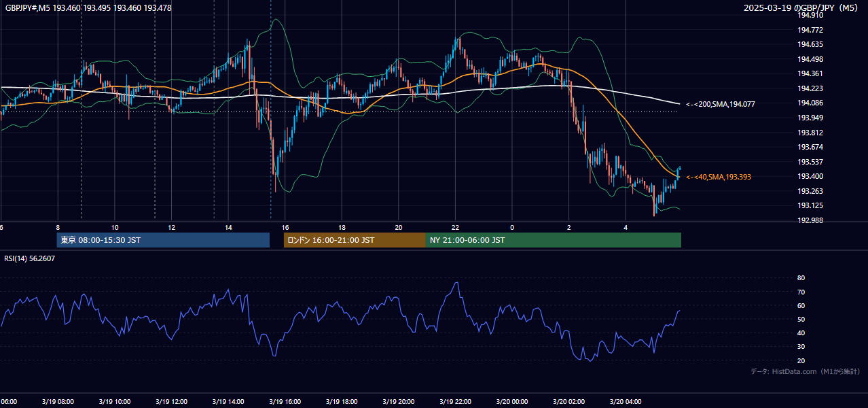
Task: Click hour label 16 under price chart
Action: click(285, 227)
